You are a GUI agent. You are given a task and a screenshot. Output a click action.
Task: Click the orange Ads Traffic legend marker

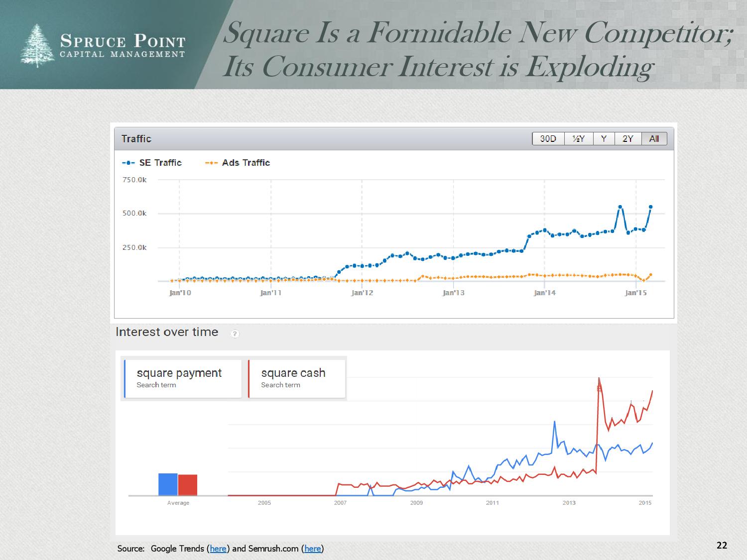[x=211, y=163]
